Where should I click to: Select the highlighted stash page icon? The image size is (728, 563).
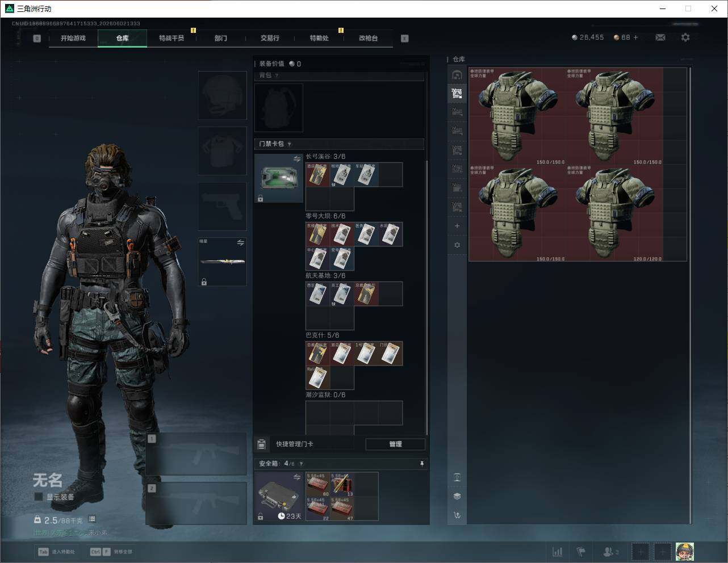tap(457, 94)
